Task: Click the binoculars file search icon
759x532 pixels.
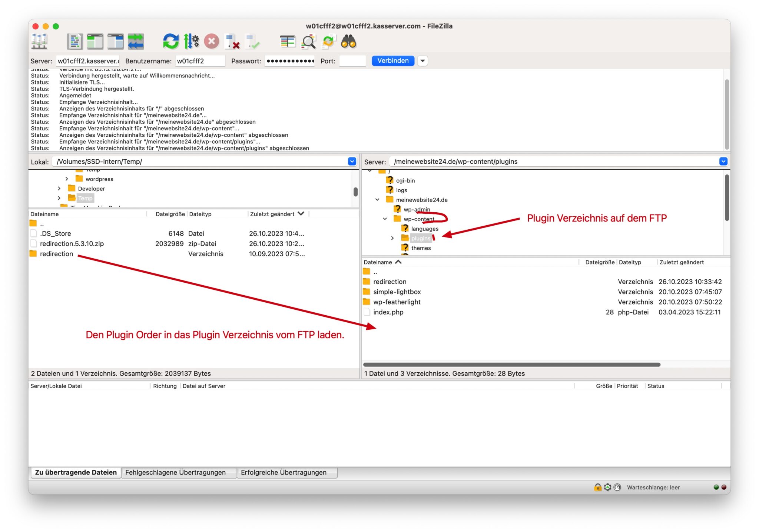Action: [x=349, y=41]
